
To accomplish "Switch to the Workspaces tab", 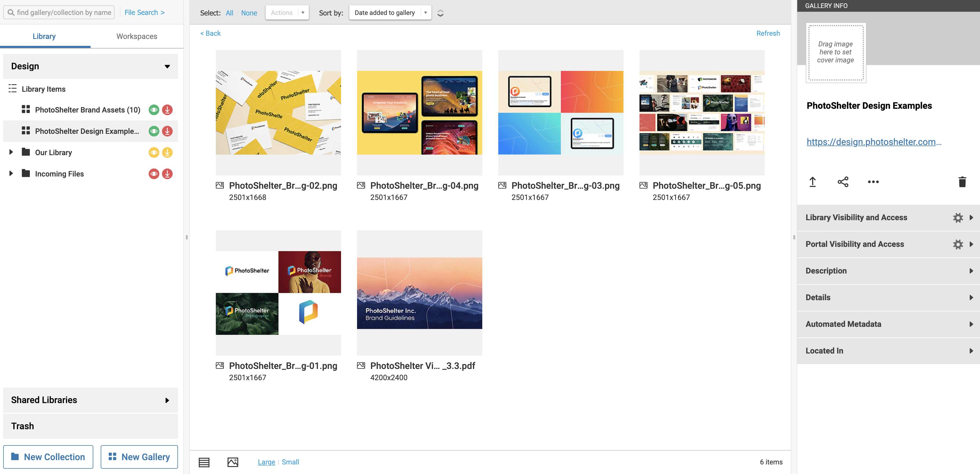I will [x=136, y=36].
